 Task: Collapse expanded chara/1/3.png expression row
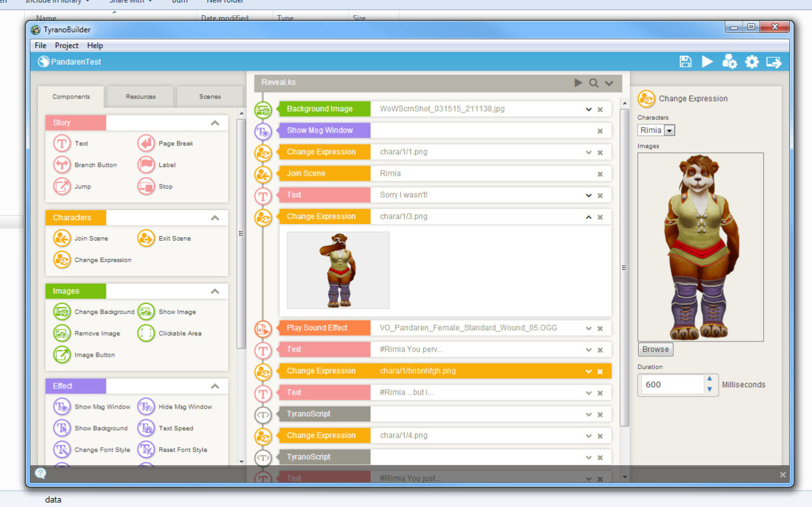(x=589, y=217)
